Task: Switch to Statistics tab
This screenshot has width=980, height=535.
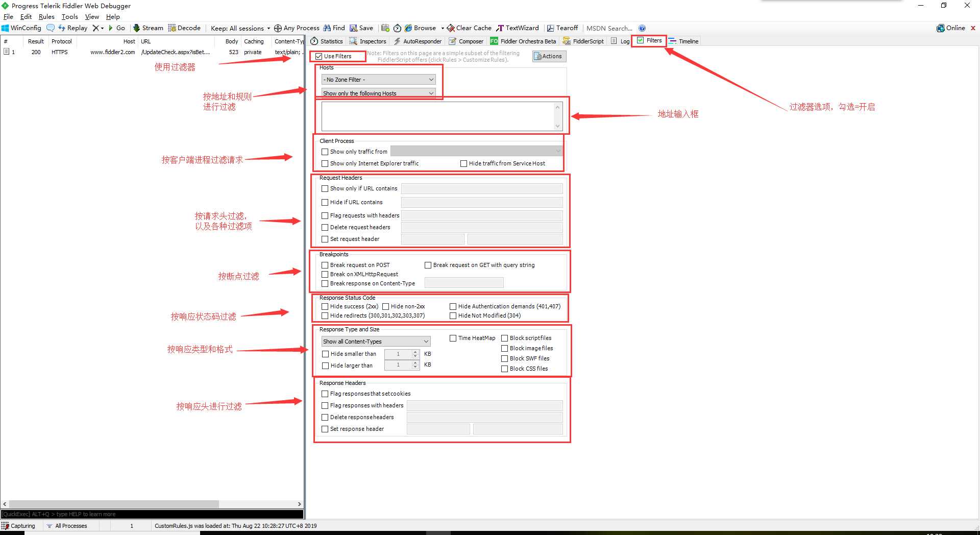Action: point(327,41)
